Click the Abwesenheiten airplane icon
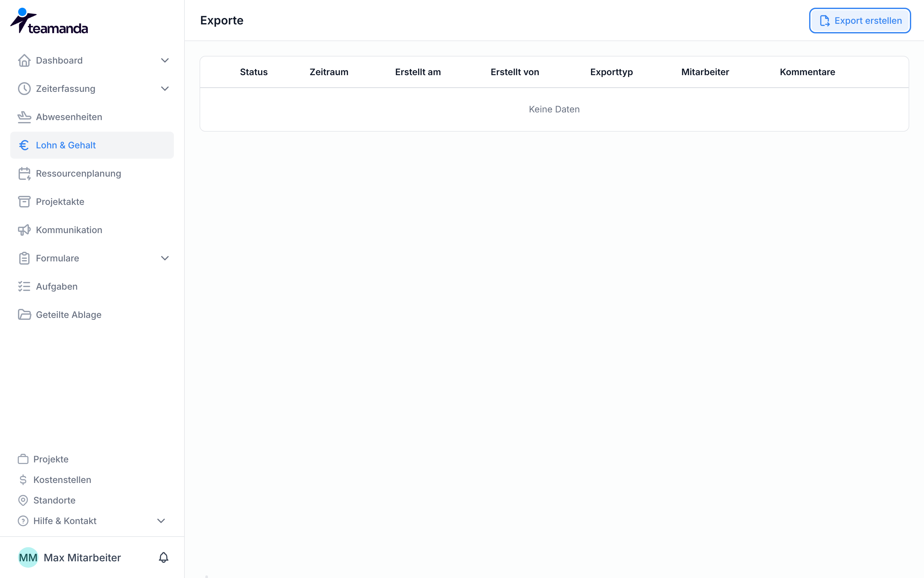 tap(24, 117)
